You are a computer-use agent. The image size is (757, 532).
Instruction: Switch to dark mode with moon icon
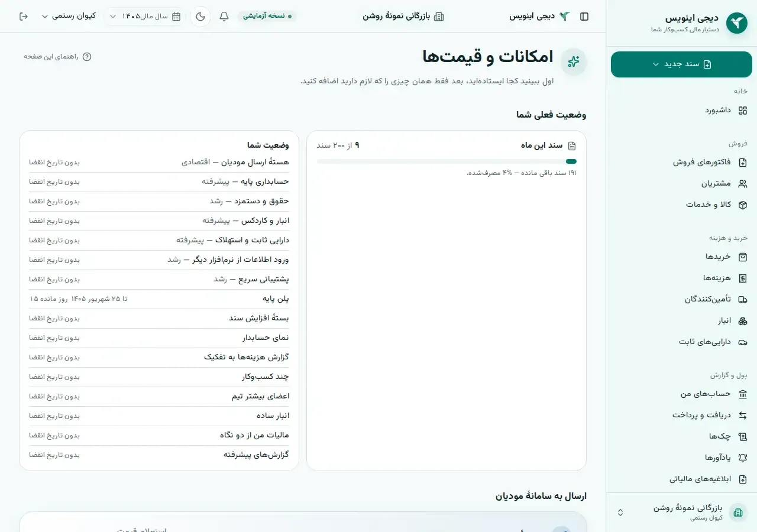[x=200, y=17]
